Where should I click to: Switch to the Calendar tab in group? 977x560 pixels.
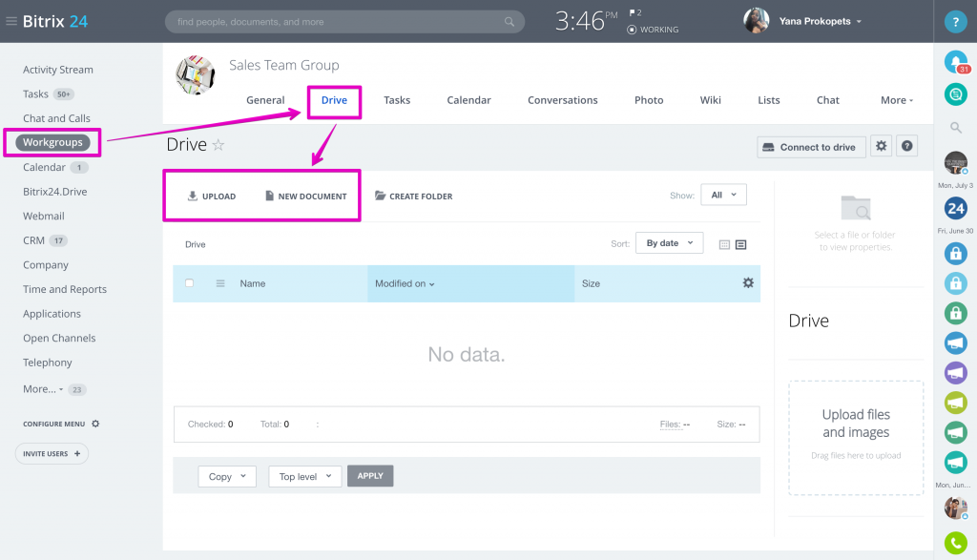[468, 100]
